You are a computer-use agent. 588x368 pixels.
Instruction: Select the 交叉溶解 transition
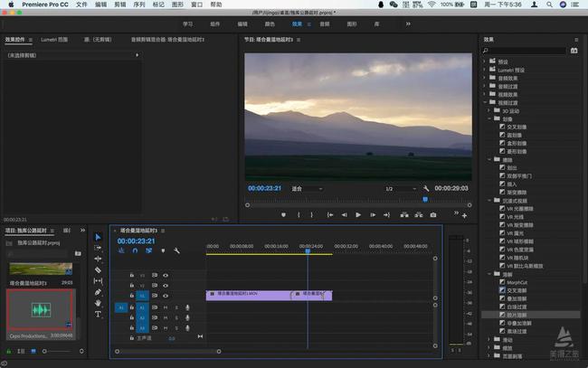pos(517,291)
